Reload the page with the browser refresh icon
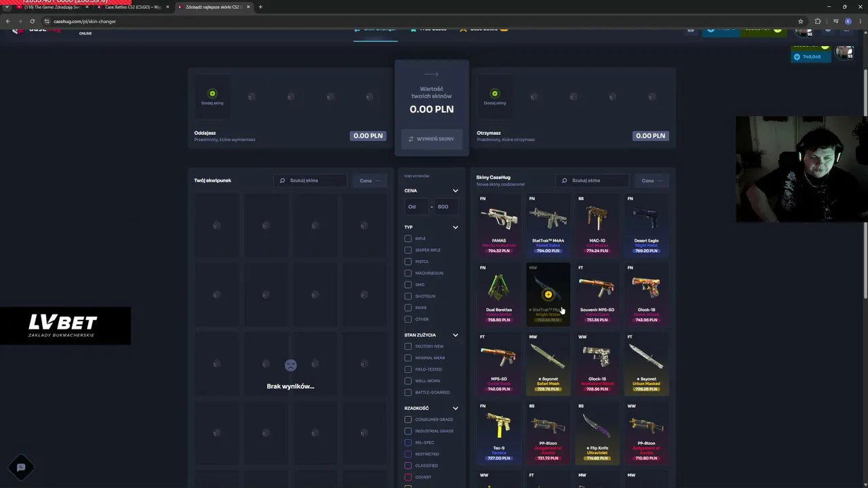The image size is (868, 488). coord(32,21)
